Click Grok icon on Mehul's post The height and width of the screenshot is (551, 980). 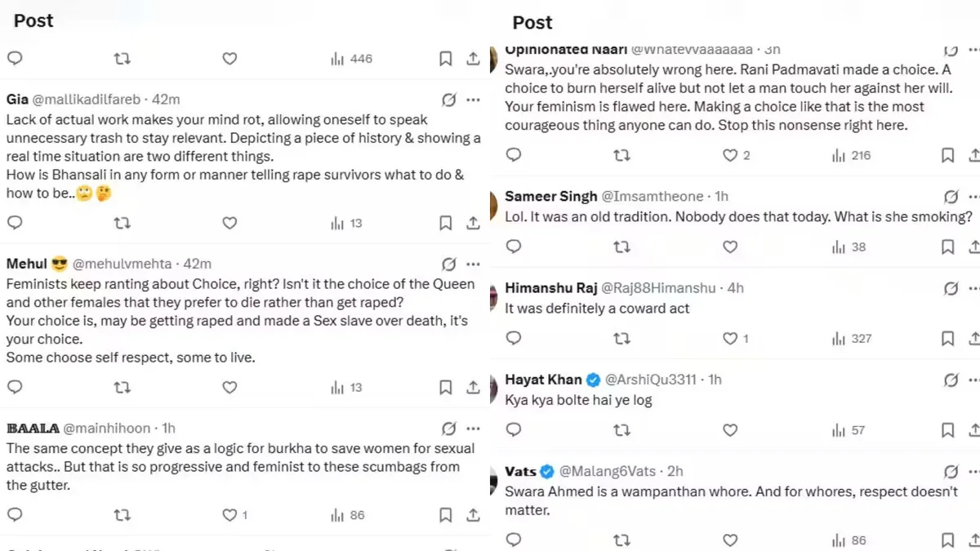[448, 264]
